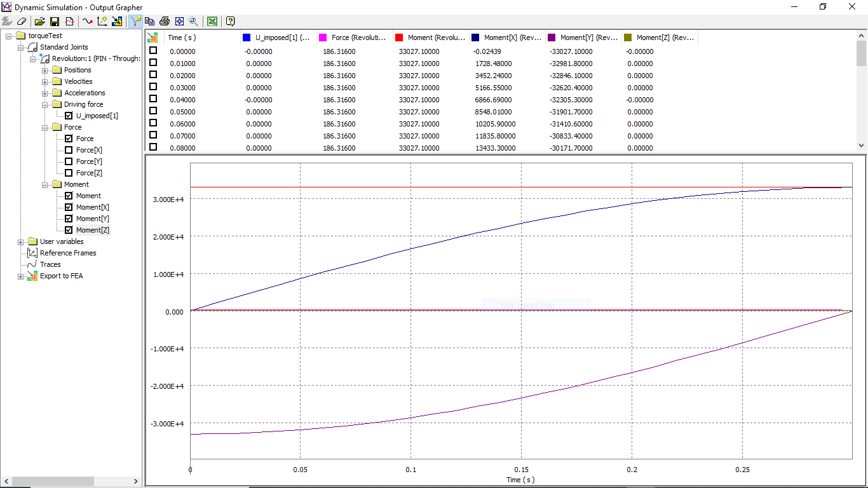The height and width of the screenshot is (488, 868).
Task: Select the eraser tool in the toolbar
Action: (22, 21)
